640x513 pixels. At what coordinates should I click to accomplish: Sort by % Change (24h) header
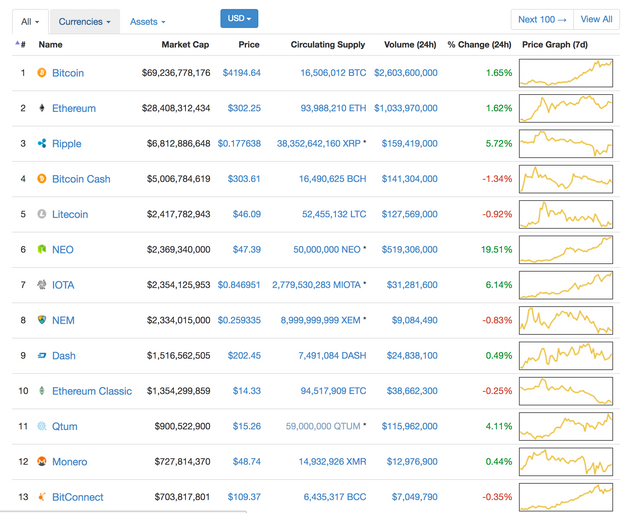[479, 44]
